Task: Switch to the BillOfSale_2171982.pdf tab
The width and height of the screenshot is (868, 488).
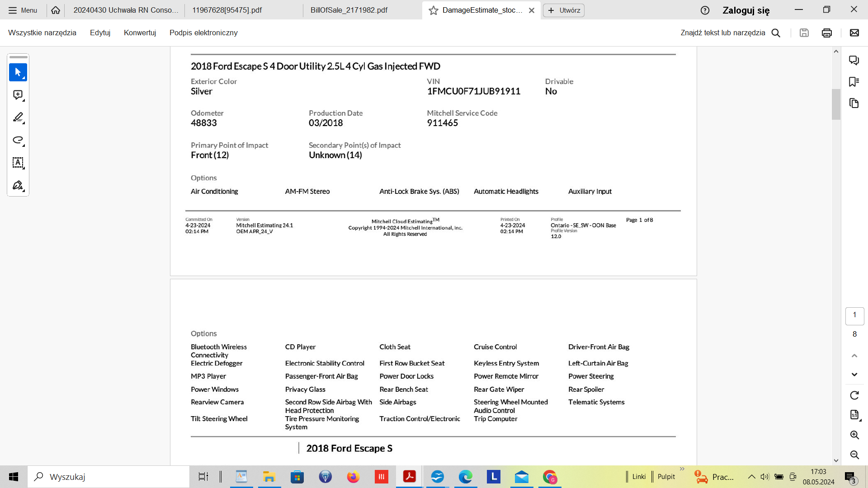Action: [x=349, y=10]
